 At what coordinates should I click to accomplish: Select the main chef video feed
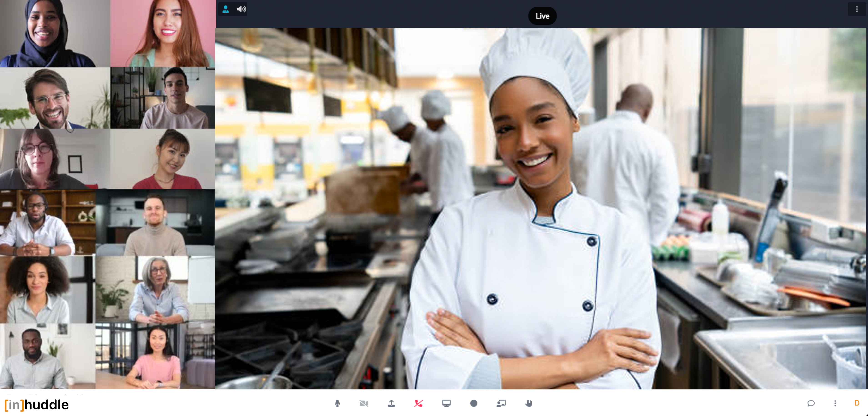(x=541, y=208)
